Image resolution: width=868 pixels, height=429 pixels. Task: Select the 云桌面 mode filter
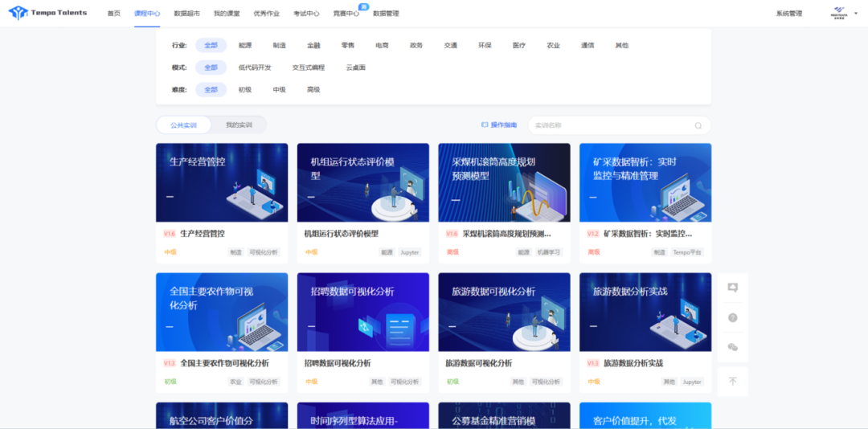click(356, 67)
